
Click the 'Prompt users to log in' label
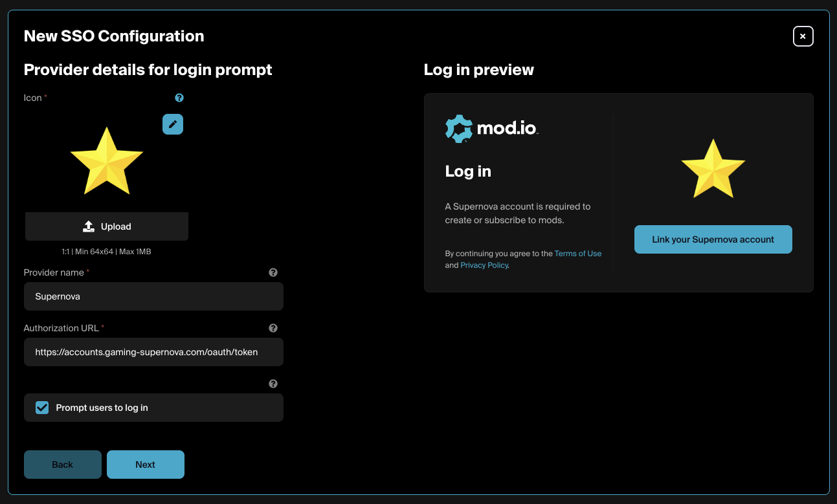[x=102, y=408]
